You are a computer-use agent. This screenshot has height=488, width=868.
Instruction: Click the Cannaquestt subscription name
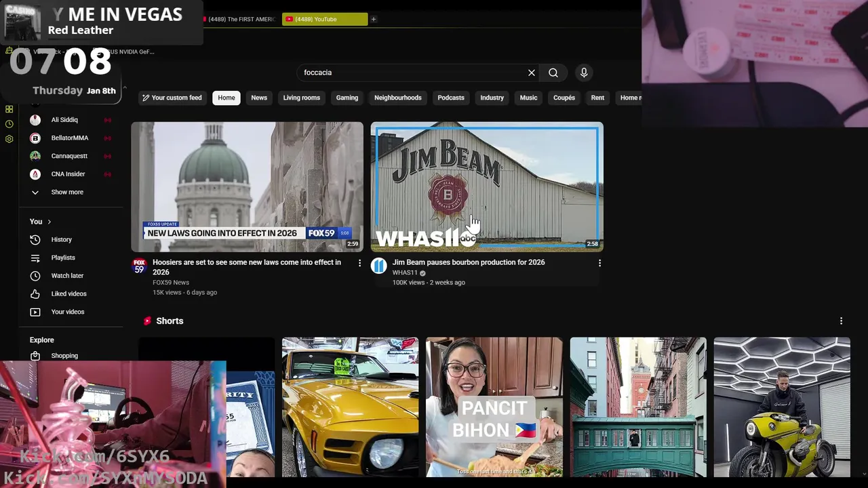[x=69, y=156]
